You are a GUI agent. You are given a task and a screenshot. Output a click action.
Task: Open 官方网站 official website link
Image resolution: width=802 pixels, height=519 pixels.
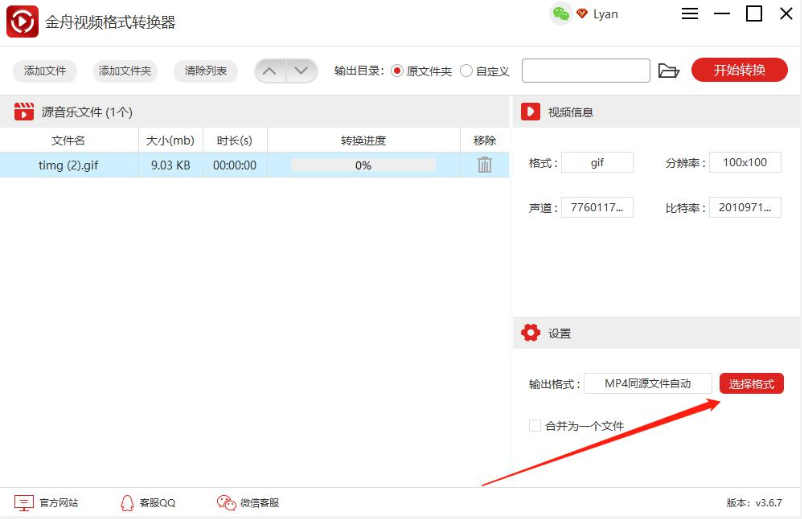[x=46, y=502]
